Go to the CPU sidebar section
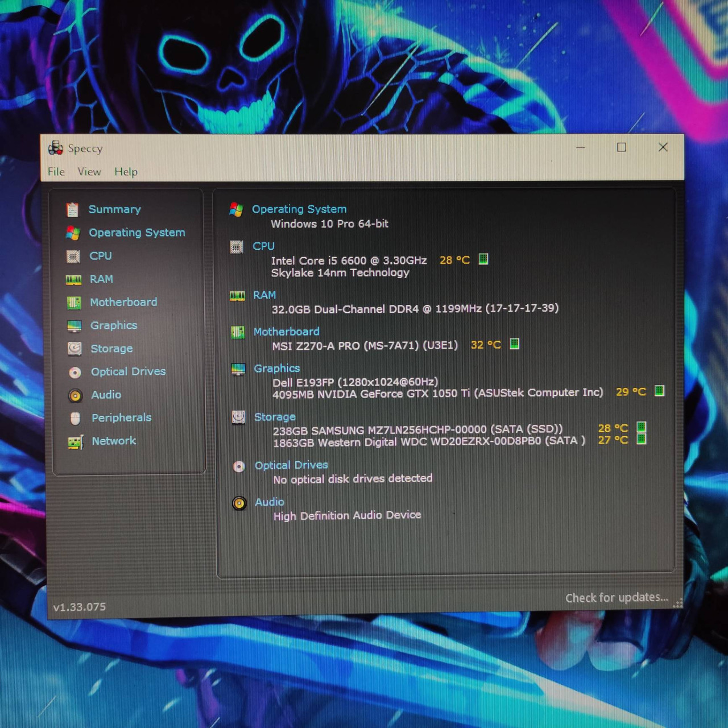Viewport: 728px width, 728px height. point(100,256)
